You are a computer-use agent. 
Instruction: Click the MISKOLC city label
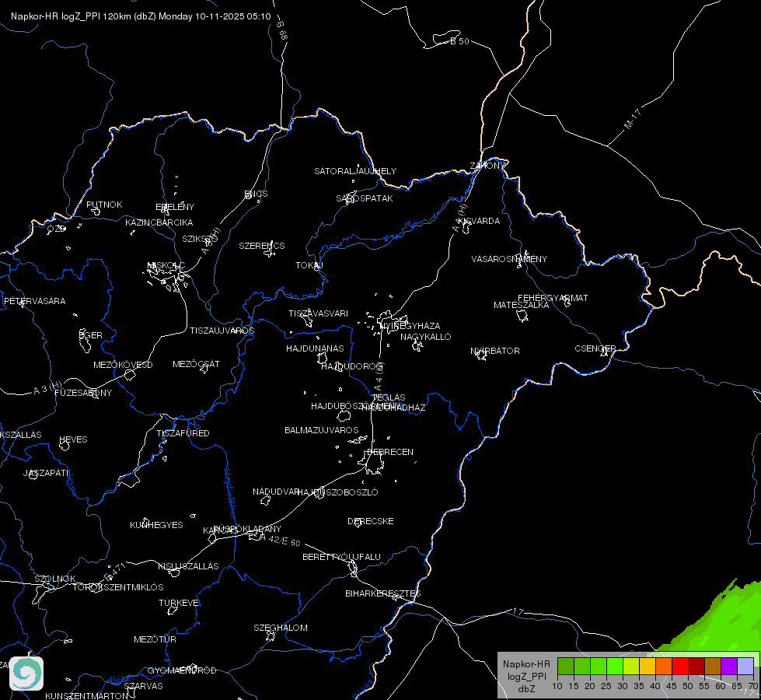[166, 265]
